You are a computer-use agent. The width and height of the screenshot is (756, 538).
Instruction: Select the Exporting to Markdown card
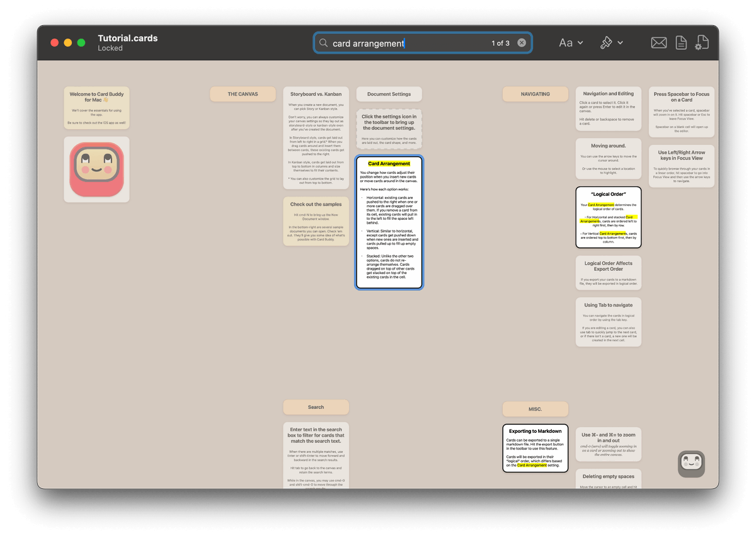point(535,448)
